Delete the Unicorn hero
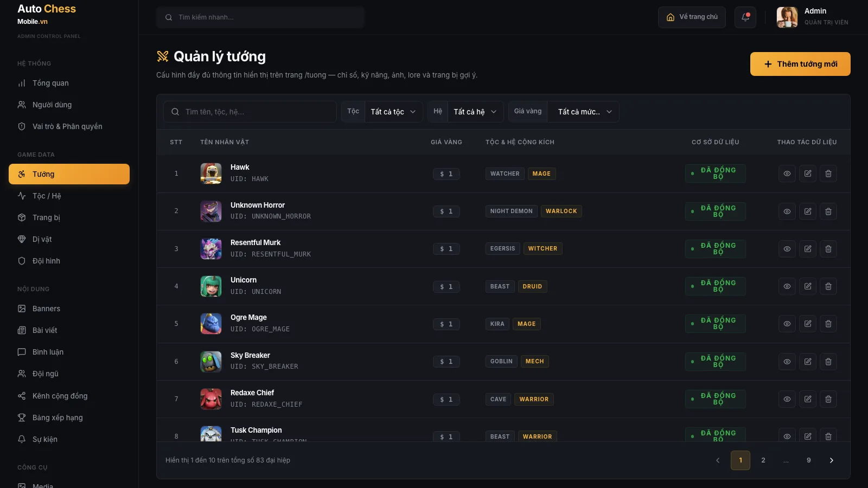 pyautogui.click(x=828, y=286)
